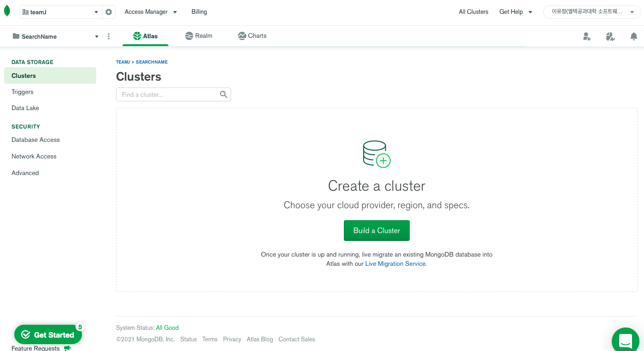The width and height of the screenshot is (644, 351).
Task: Open project options three-dot menu
Action: pyautogui.click(x=109, y=36)
